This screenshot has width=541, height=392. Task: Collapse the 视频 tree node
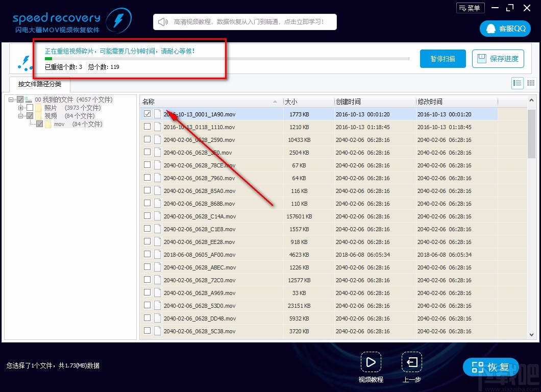coord(21,116)
